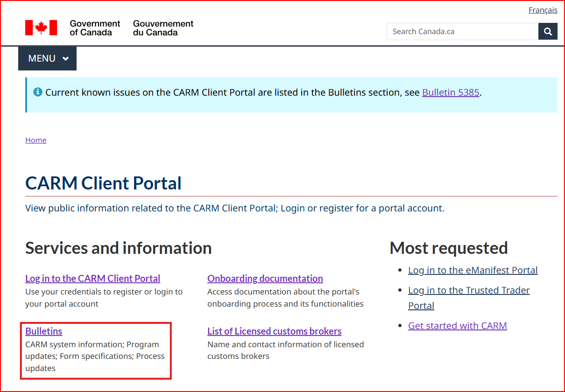The height and width of the screenshot is (392, 565).
Task: Click the Most requested heading
Action: pyautogui.click(x=449, y=248)
